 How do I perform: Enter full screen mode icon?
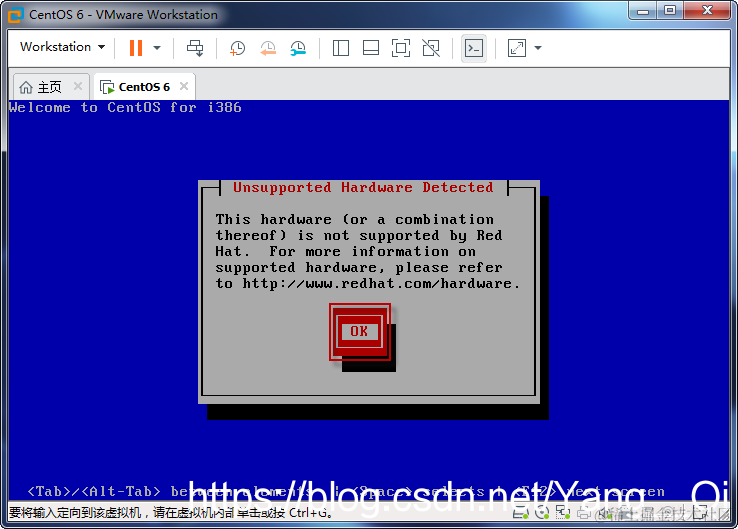(x=401, y=48)
